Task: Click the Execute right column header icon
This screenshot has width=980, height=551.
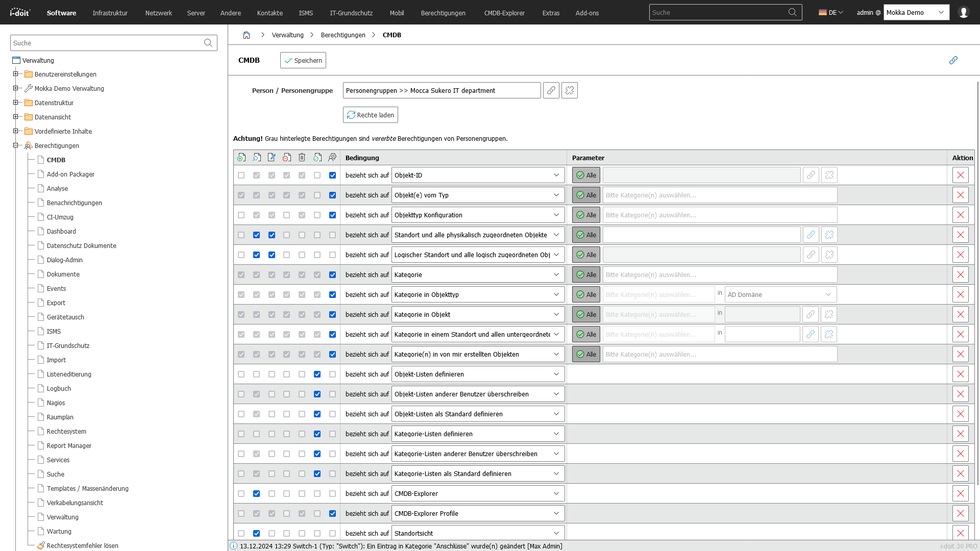Action: click(x=317, y=158)
